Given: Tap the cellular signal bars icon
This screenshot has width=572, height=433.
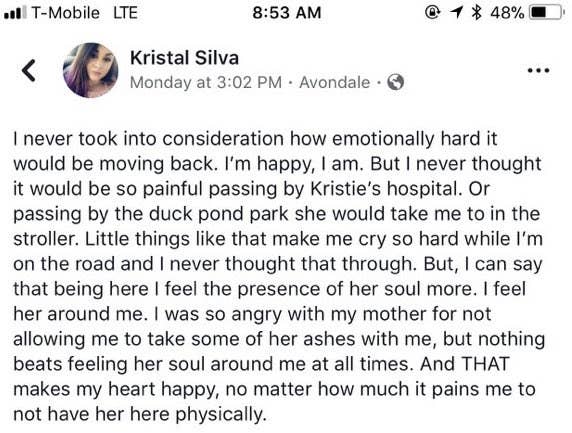Looking at the screenshot, I should [x=15, y=13].
